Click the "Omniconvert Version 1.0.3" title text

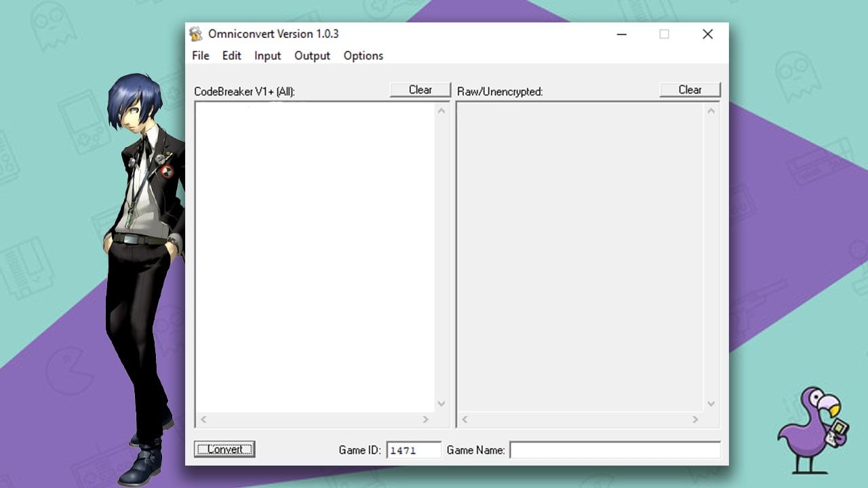click(x=273, y=34)
